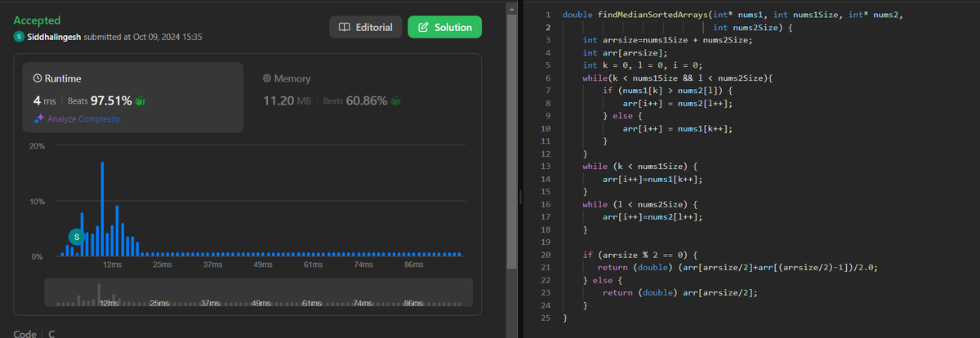The image size is (980, 338).
Task: Click line number 25 in the code gutter
Action: point(545,318)
